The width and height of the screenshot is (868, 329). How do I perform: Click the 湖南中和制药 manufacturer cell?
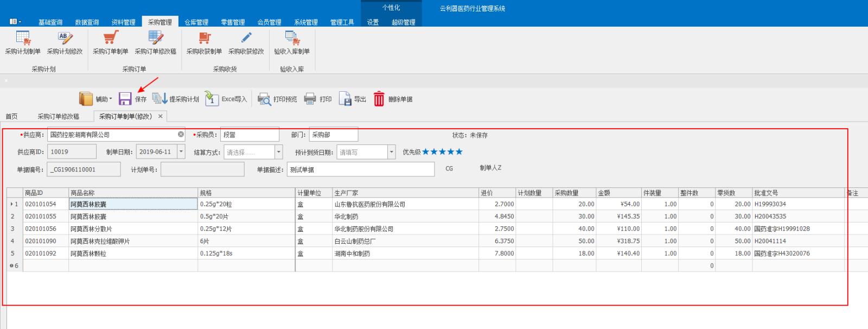click(x=405, y=254)
